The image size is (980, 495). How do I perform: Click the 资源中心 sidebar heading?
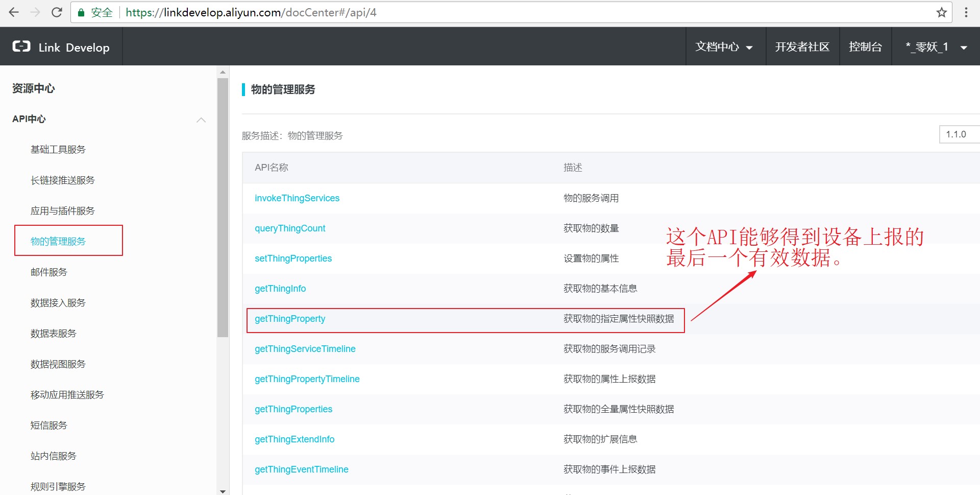pyautogui.click(x=34, y=88)
